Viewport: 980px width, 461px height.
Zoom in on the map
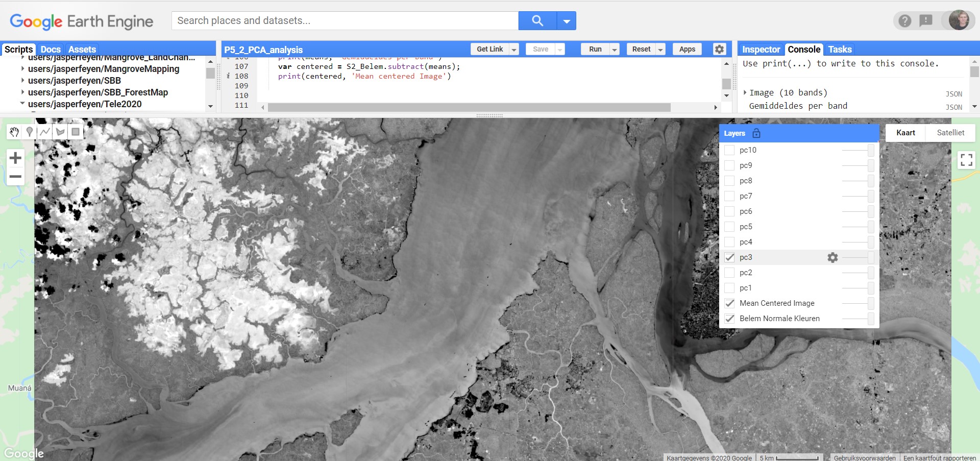15,158
